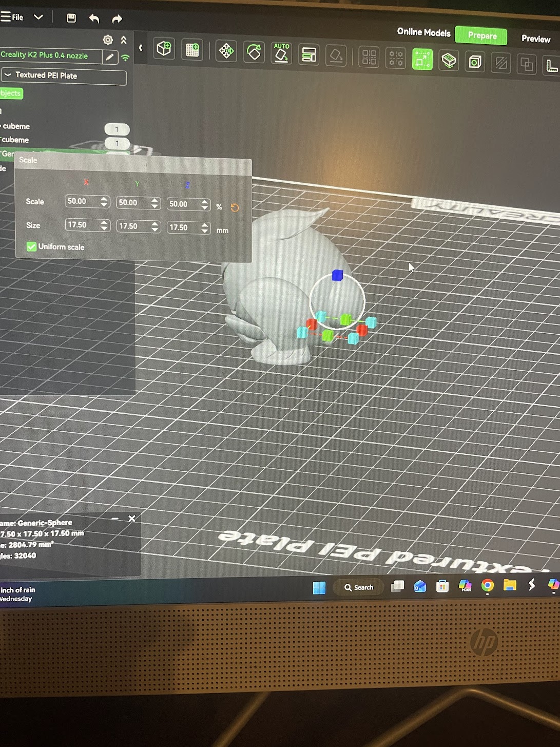560x747 pixels.
Task: Click the X scale percentage field
Action: (x=82, y=201)
